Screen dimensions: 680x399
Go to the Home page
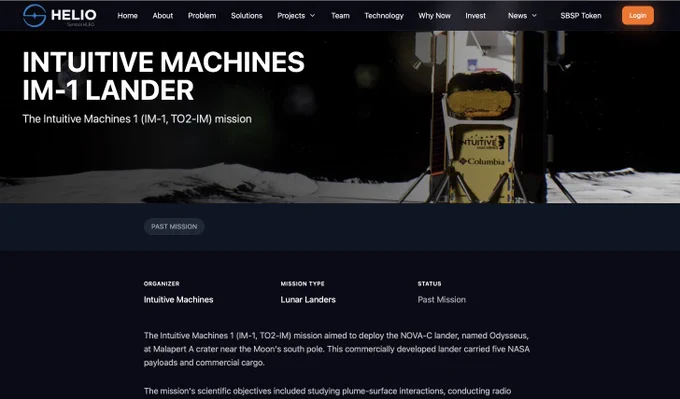[x=128, y=16]
